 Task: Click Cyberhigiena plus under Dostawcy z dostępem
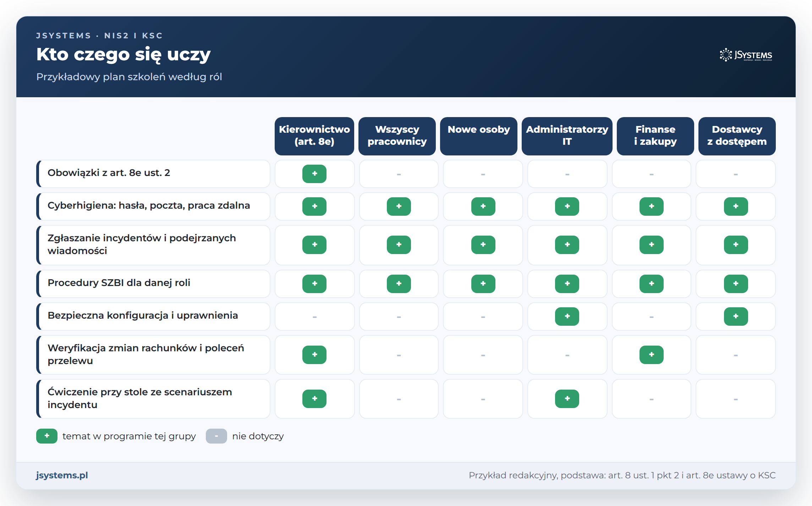[736, 207]
